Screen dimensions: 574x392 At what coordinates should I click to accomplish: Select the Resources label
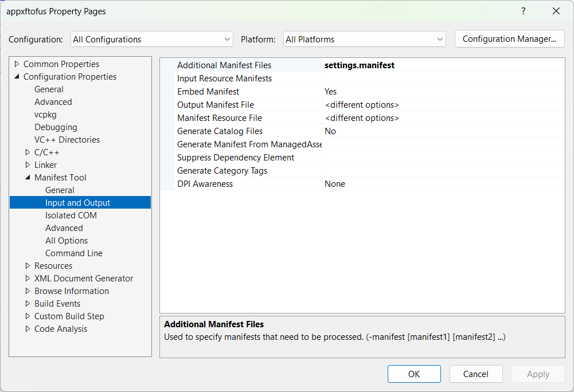tap(53, 266)
